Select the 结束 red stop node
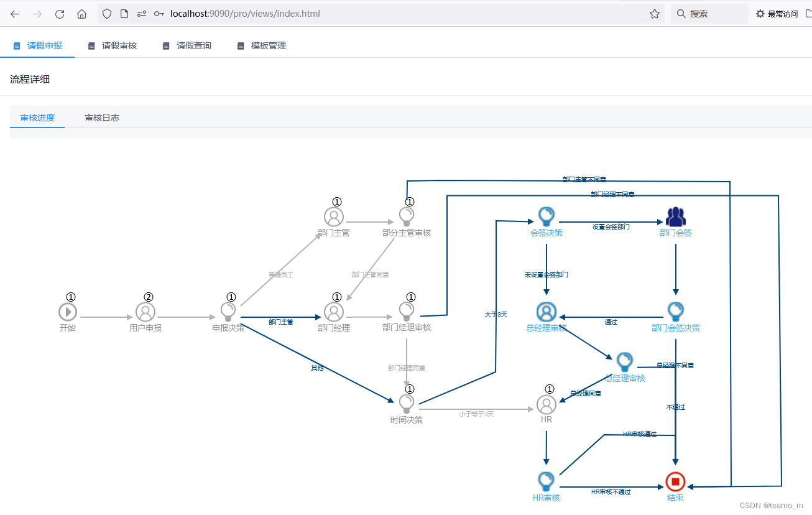812x515 pixels. click(x=675, y=482)
